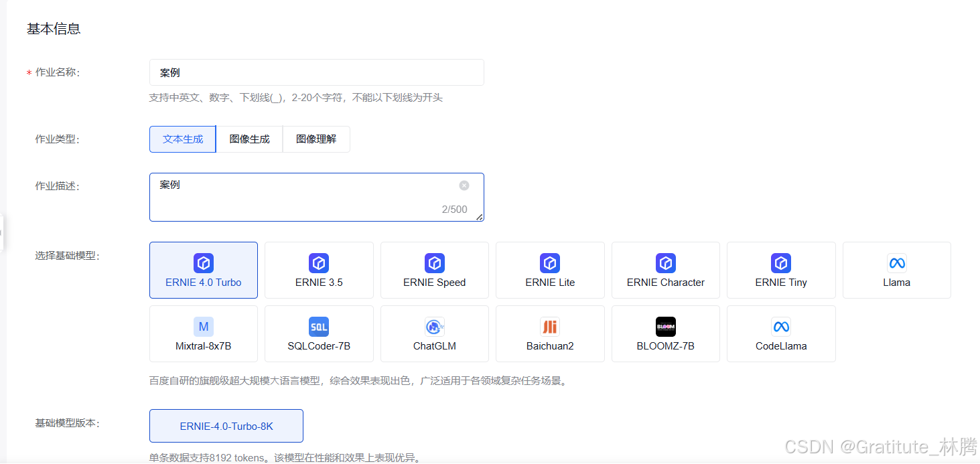Click the Baichuan2 label text
This screenshot has height=464, width=980.
[550, 346]
